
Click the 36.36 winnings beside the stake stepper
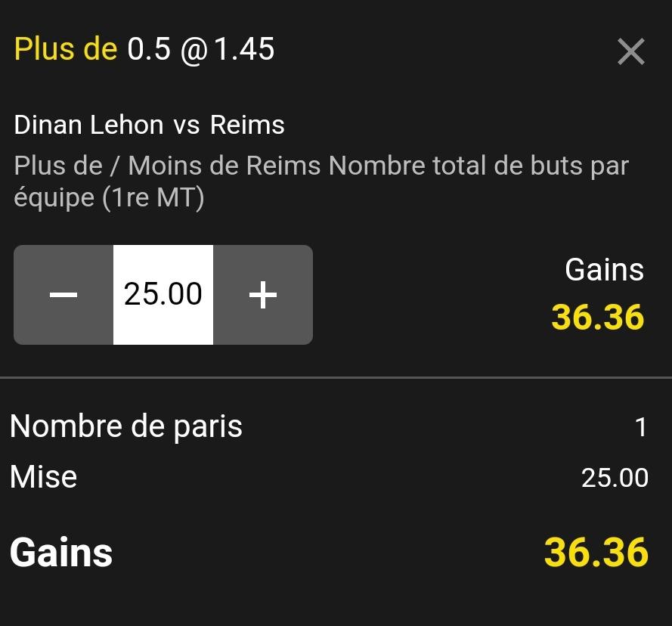click(597, 318)
